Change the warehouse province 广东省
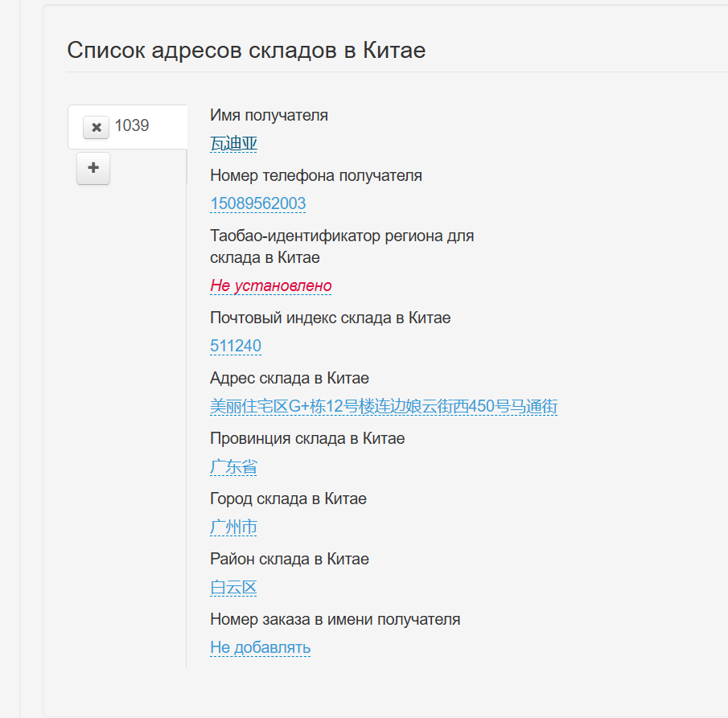This screenshot has width=728, height=718. click(x=233, y=466)
